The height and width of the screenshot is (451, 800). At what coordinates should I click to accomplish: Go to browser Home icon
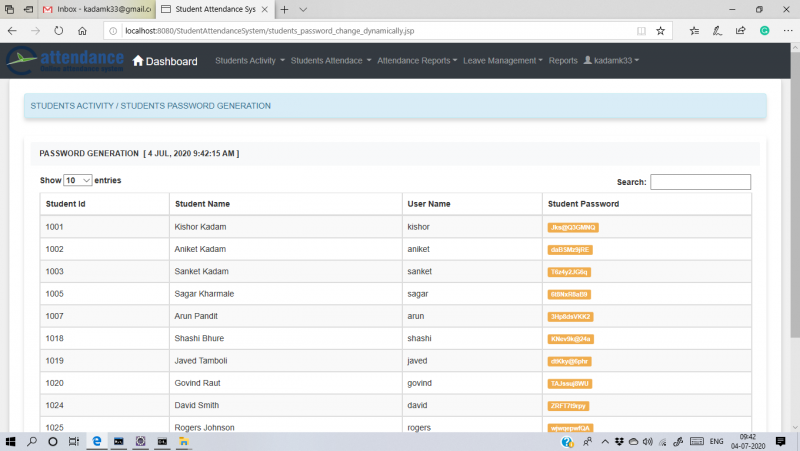82,31
